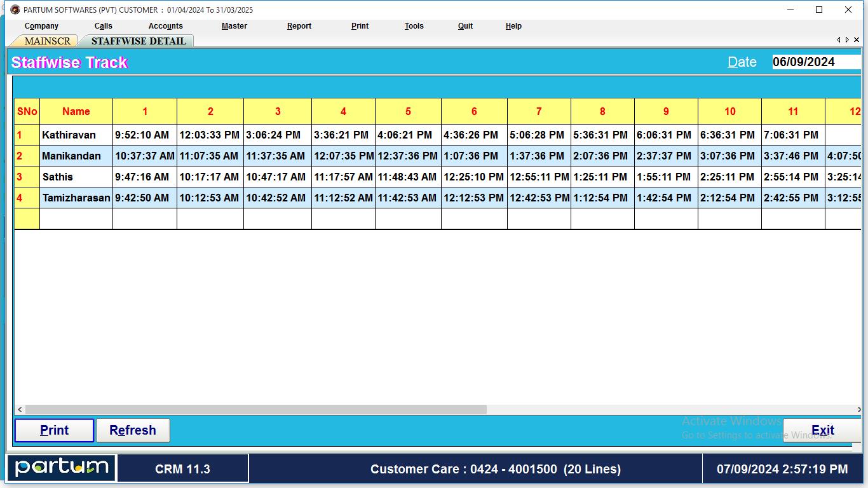868x488 pixels.
Task: Click cell 9:42:50 AM
Action: coord(145,198)
